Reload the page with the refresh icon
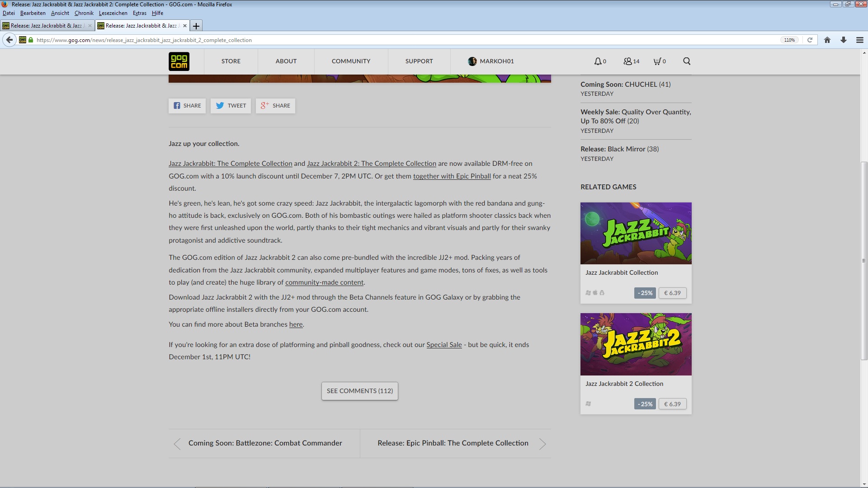868x488 pixels. 810,40
